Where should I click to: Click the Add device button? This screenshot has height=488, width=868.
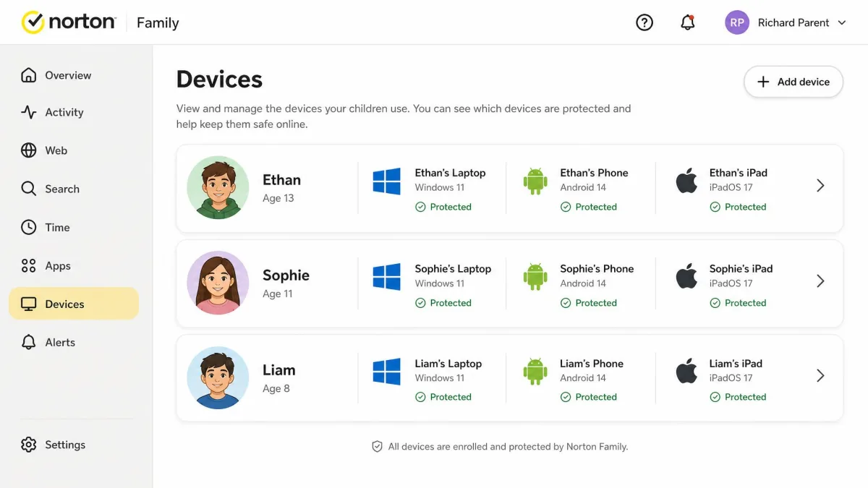click(793, 82)
